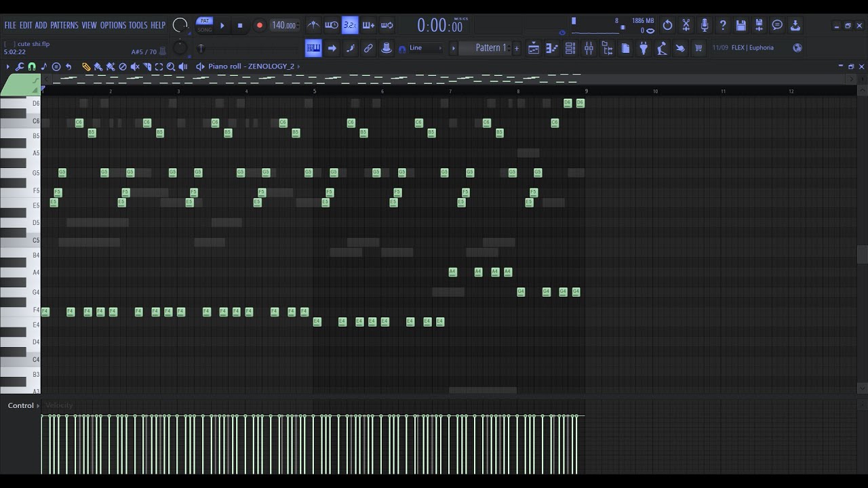This screenshot has width=868, height=488.
Task: Open the View mixer icon
Action: click(x=589, y=48)
